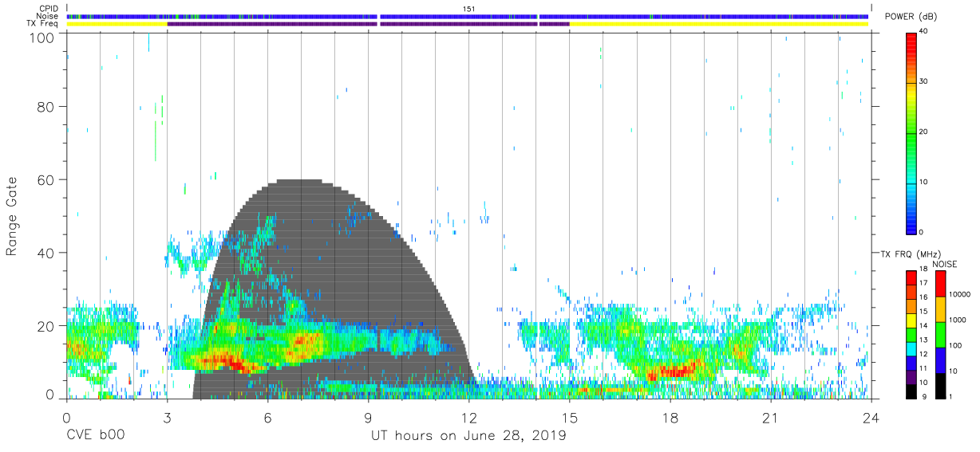Click the 1000 label on NOISE scale
The width and height of the screenshot is (980, 452).
pos(957,320)
